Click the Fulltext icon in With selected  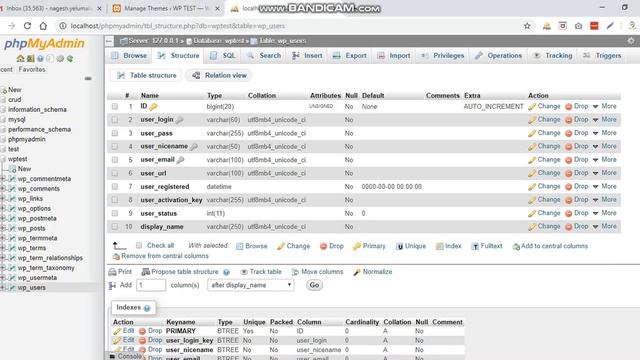(475, 246)
